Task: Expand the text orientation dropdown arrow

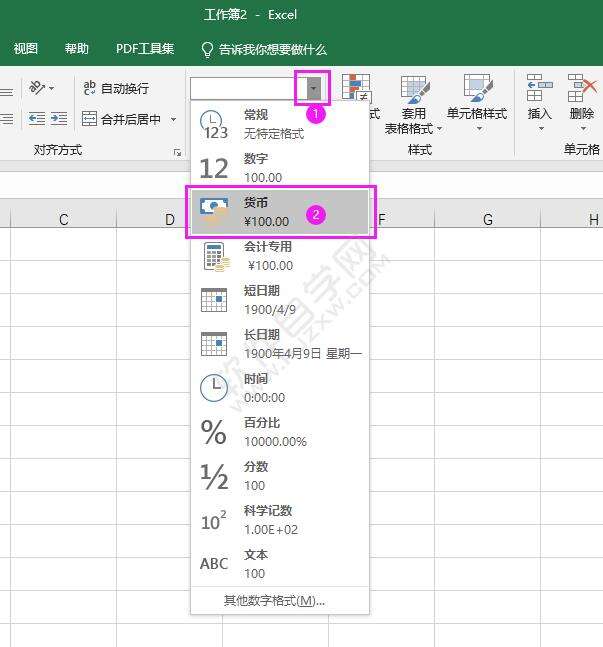Action: pos(52,88)
